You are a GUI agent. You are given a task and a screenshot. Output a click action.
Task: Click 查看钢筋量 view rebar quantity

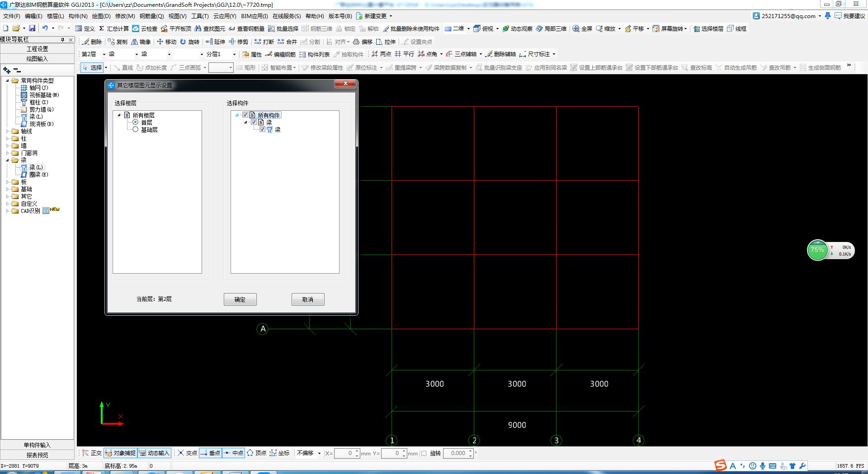tap(246, 28)
